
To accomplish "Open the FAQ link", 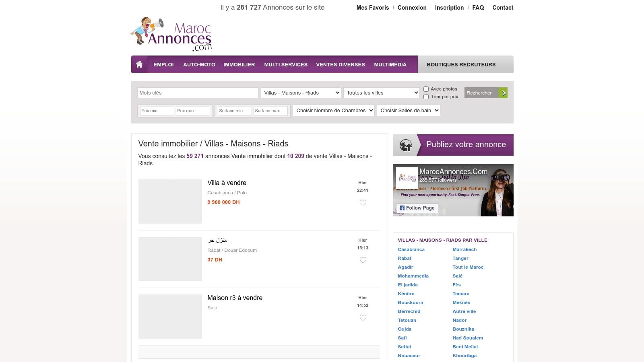I will click(478, 8).
